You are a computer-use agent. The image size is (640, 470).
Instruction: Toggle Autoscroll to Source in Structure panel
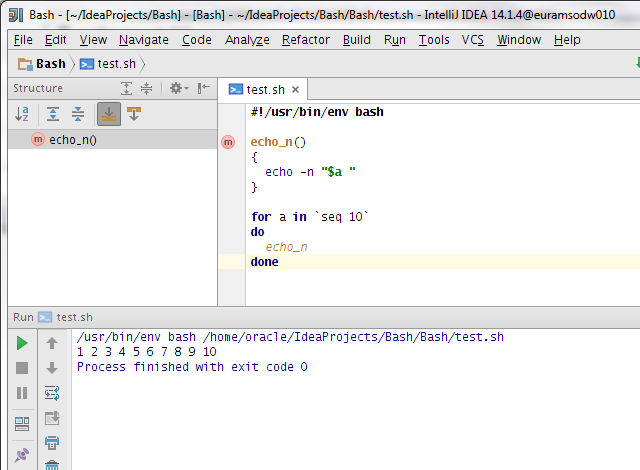pyautogui.click(x=107, y=114)
